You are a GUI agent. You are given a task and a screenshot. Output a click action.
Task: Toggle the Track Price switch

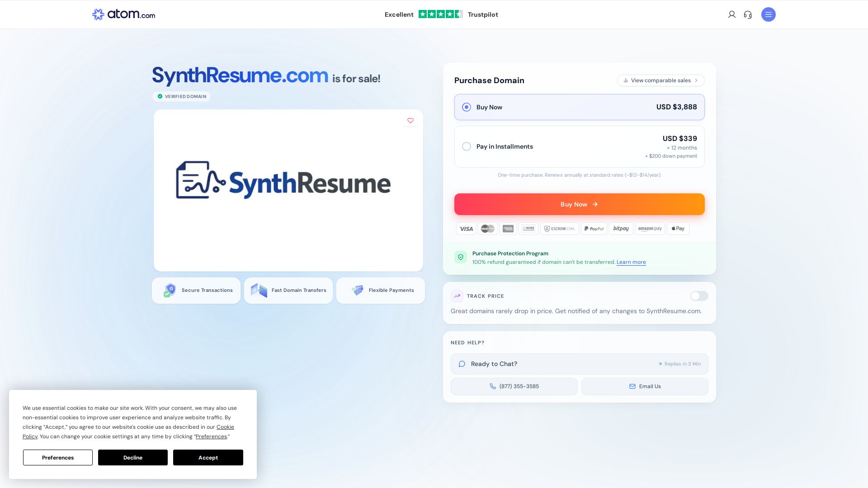tap(699, 296)
